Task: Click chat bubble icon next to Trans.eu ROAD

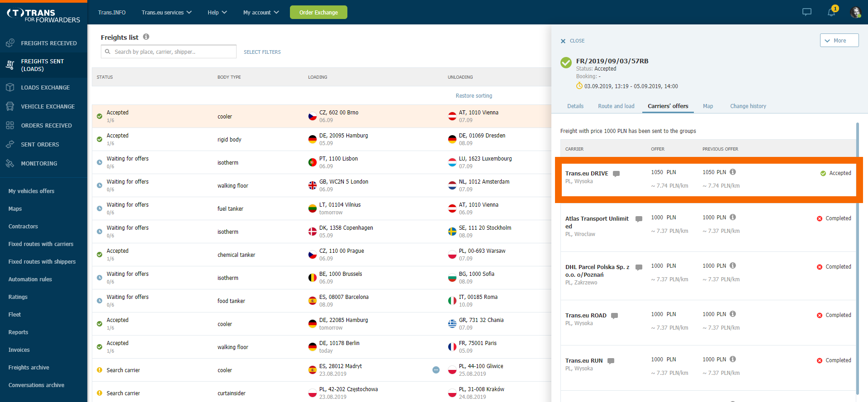Action: click(614, 316)
